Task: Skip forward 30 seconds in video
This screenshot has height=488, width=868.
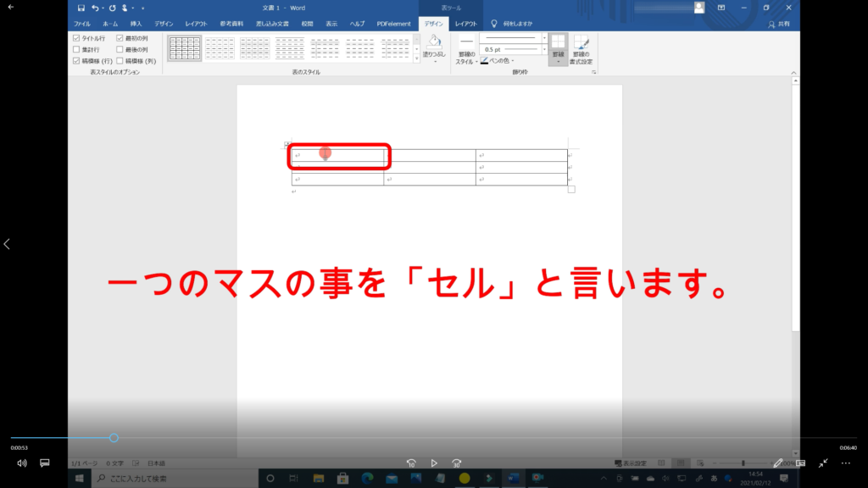Action: tap(457, 463)
